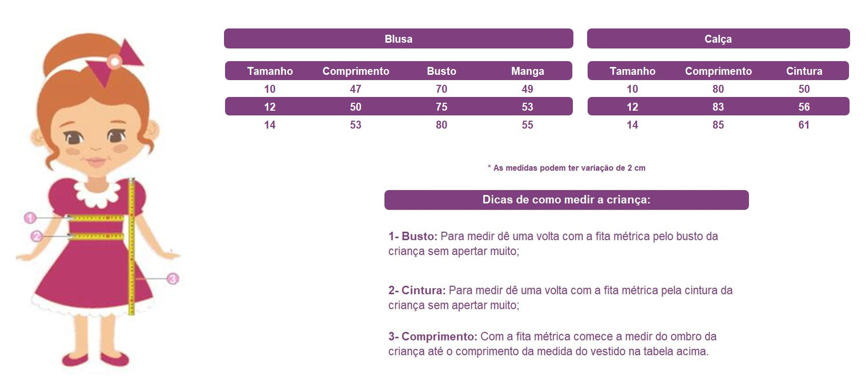Click the Busto column header
Image resolution: width=868 pixels, height=391 pixels.
point(442,71)
